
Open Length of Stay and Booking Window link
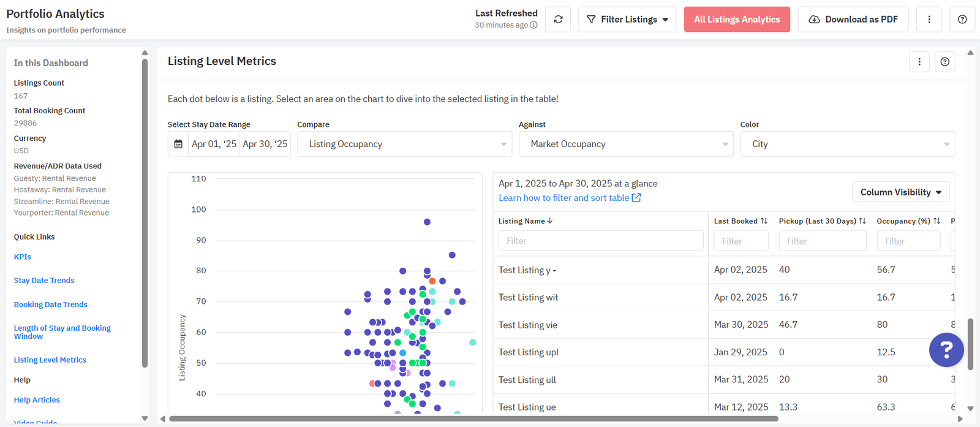(x=62, y=332)
